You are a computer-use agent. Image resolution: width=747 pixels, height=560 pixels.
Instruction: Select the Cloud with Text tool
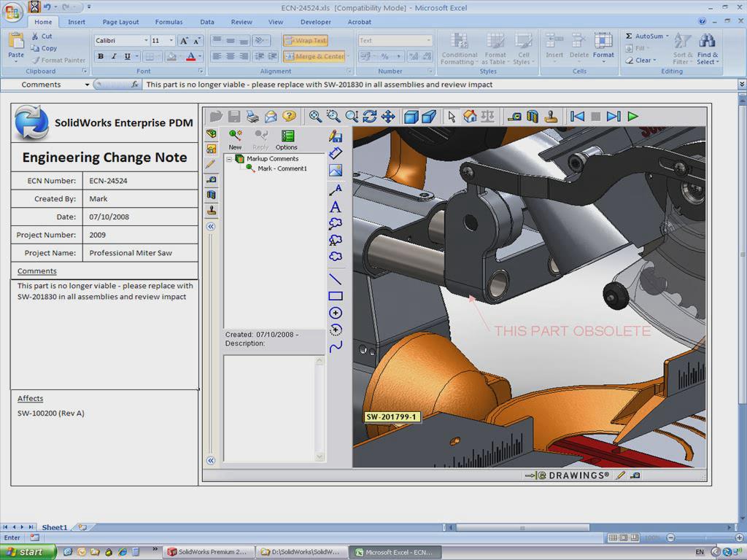coord(336,240)
